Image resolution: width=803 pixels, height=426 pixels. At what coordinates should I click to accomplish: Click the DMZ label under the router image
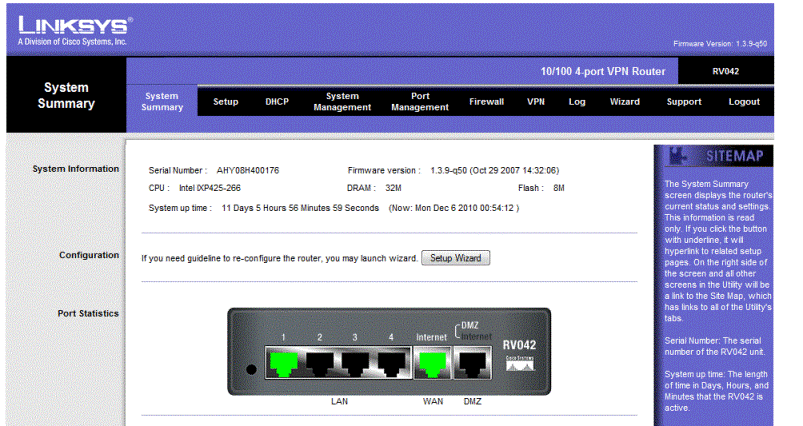[x=473, y=401]
